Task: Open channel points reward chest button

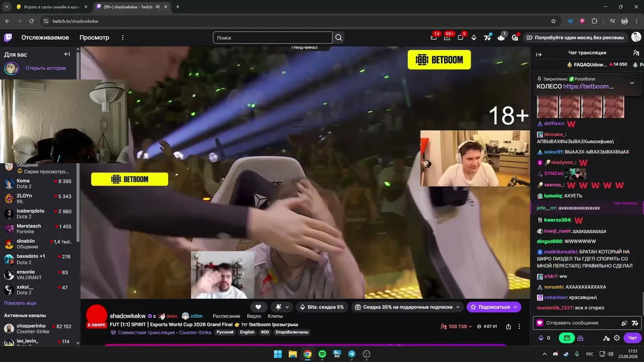Action: click(567, 338)
